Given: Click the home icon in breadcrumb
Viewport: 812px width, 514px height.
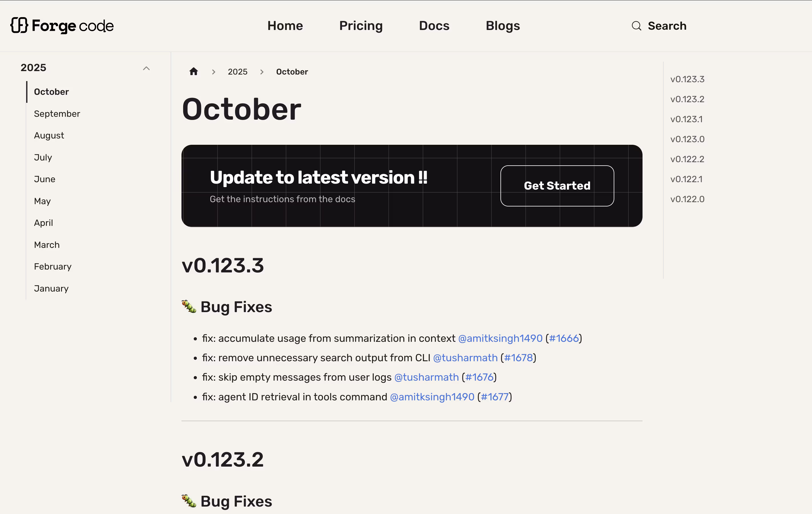Looking at the screenshot, I should pos(193,72).
